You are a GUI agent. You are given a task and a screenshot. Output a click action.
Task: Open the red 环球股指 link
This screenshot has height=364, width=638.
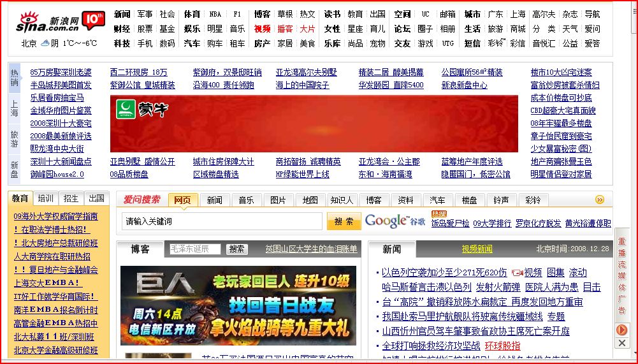tap(502, 346)
